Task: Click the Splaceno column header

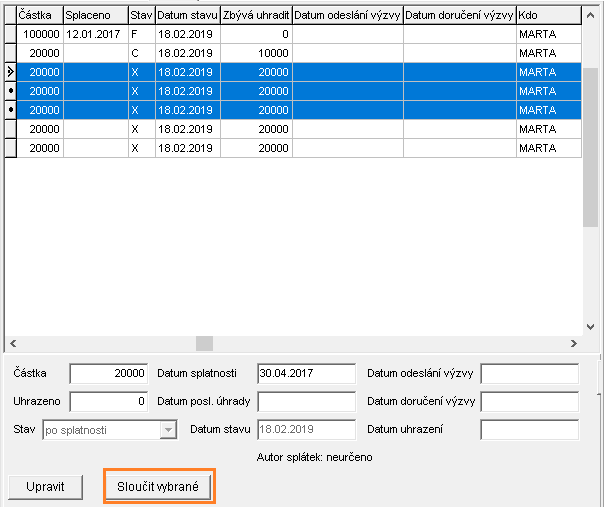Action: click(x=95, y=16)
